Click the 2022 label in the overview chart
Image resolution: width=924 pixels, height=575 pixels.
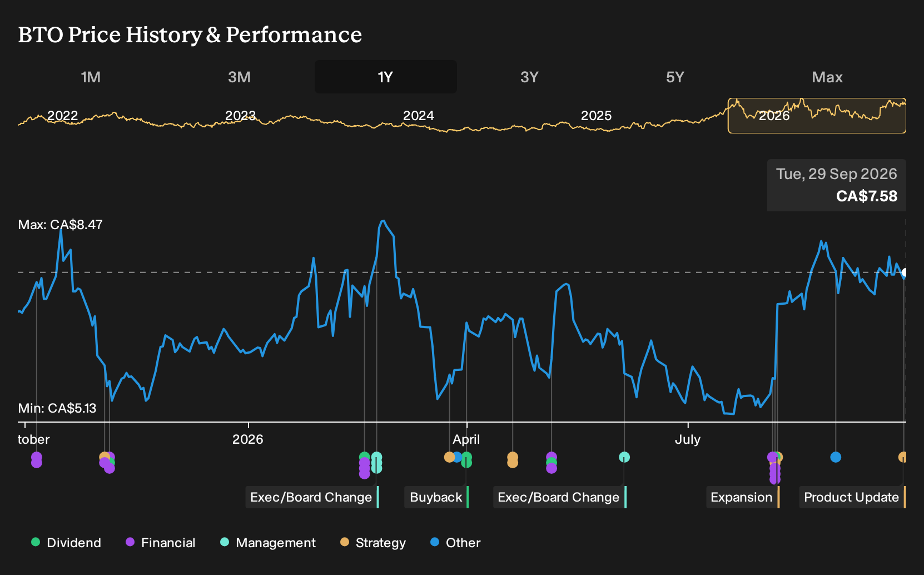62,116
